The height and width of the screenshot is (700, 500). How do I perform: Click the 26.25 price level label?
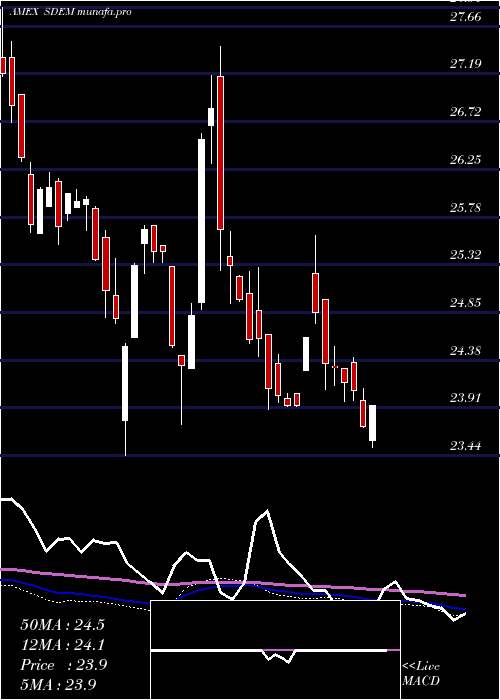point(466,159)
